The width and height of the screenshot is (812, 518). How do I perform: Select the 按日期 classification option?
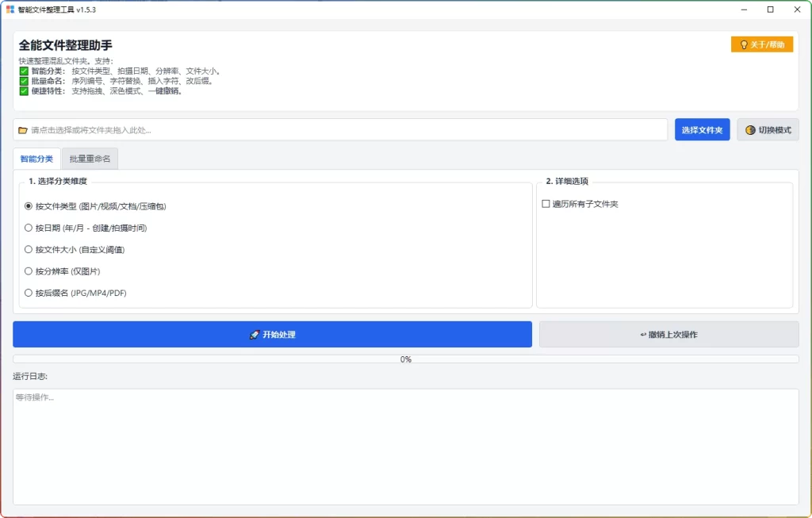29,227
